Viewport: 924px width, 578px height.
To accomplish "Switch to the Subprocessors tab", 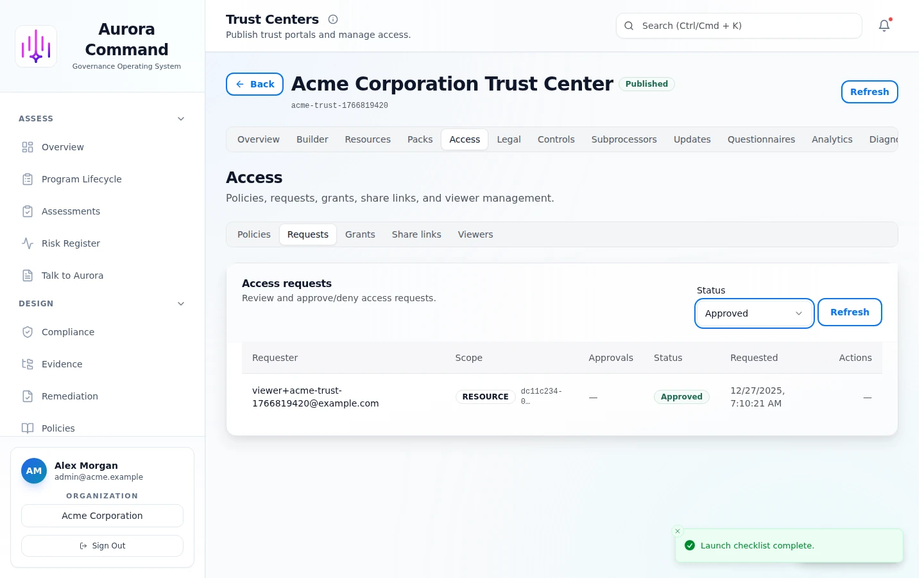I will [624, 139].
